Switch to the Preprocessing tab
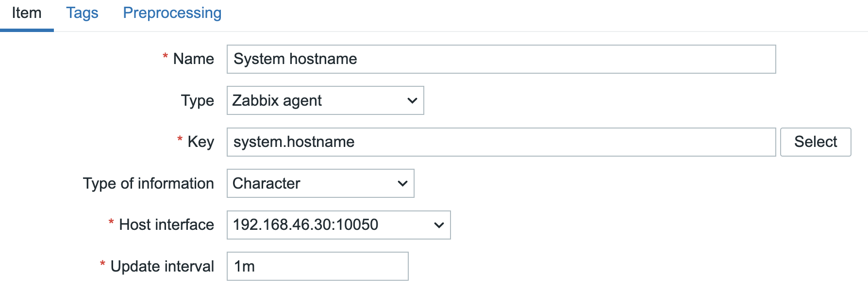Image resolution: width=868 pixels, height=289 pixels. (x=172, y=13)
